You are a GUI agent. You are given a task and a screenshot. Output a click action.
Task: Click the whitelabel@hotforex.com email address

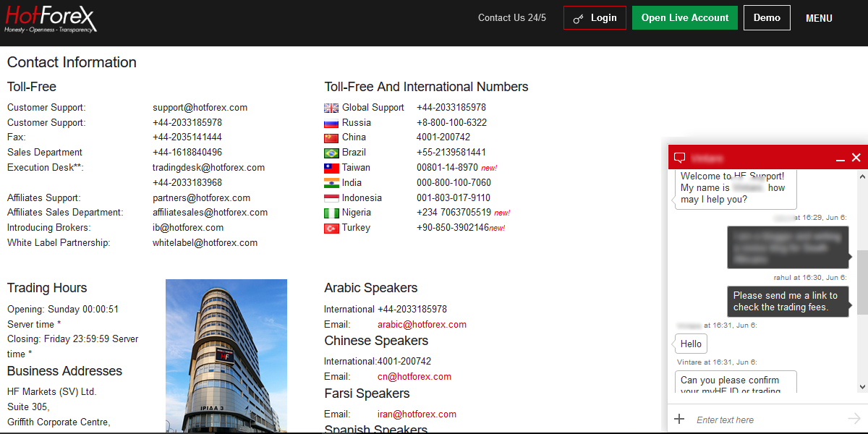205,243
